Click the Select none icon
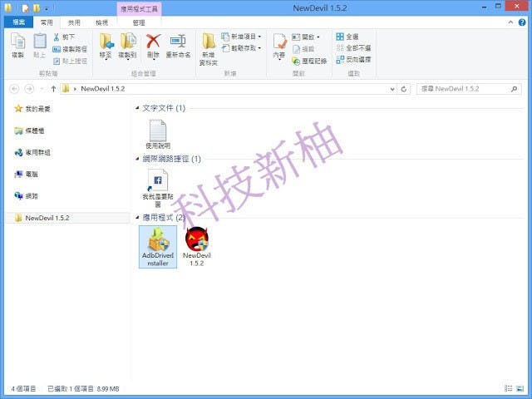Image resolution: width=532 pixels, height=399 pixels. (340, 48)
